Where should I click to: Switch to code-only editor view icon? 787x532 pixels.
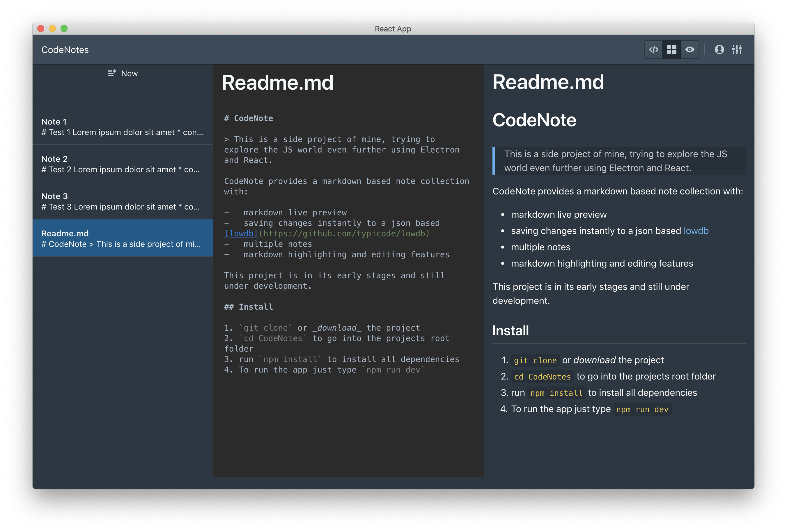click(653, 50)
